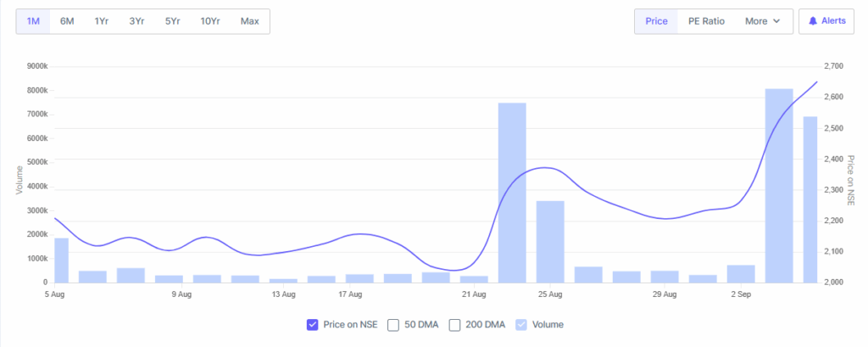Enable the 200 DMA checkbox
Viewport: 868px width, 347px height.
pyautogui.click(x=455, y=324)
